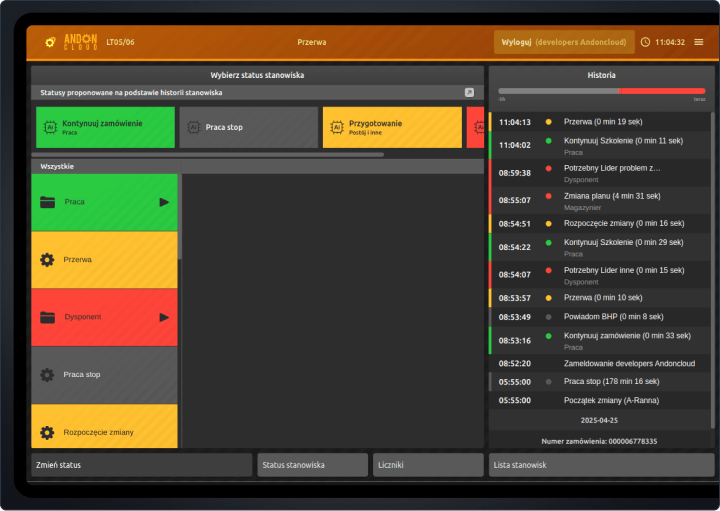This screenshot has height=511, width=720.
Task: Expand the Praca category arrow
Action: pyautogui.click(x=164, y=202)
